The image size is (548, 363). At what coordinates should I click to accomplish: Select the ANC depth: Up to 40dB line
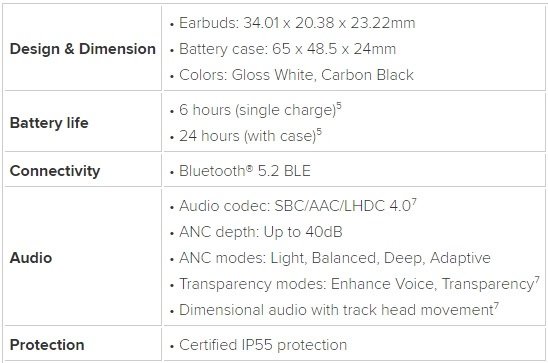(x=261, y=232)
